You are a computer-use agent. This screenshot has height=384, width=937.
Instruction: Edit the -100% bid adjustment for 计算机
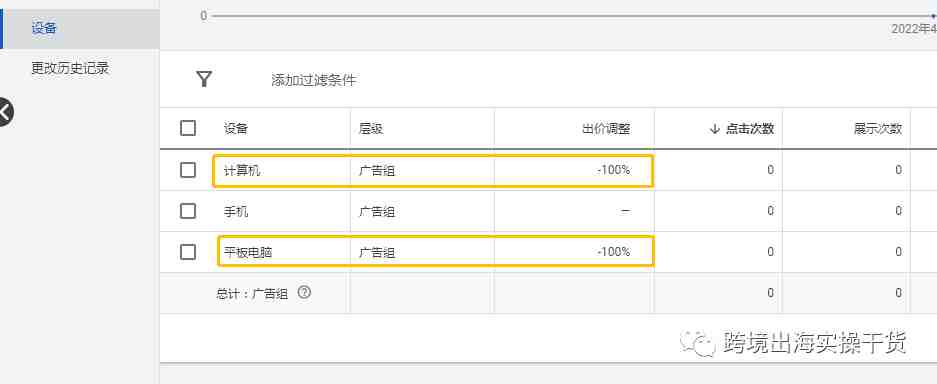pyautogui.click(x=614, y=170)
